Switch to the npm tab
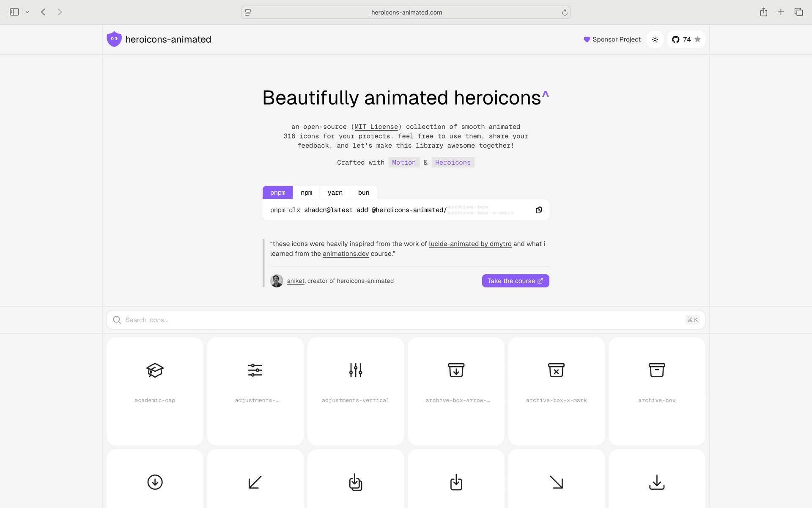The width and height of the screenshot is (812, 508). coord(306,193)
